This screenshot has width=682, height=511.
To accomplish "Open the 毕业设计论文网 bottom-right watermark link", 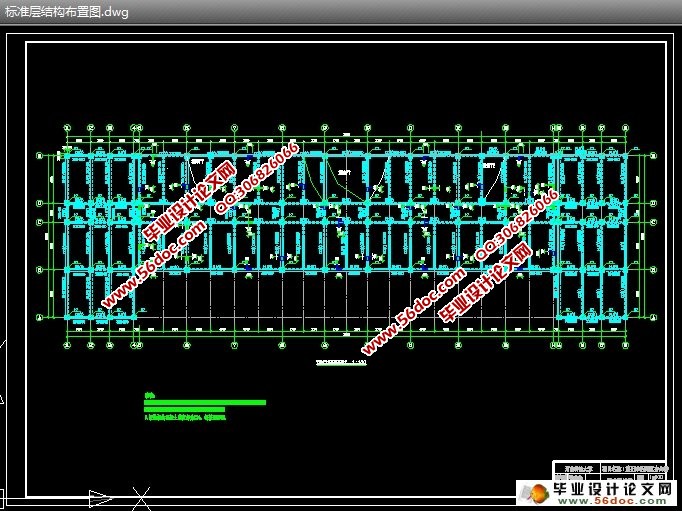I will point(612,490).
